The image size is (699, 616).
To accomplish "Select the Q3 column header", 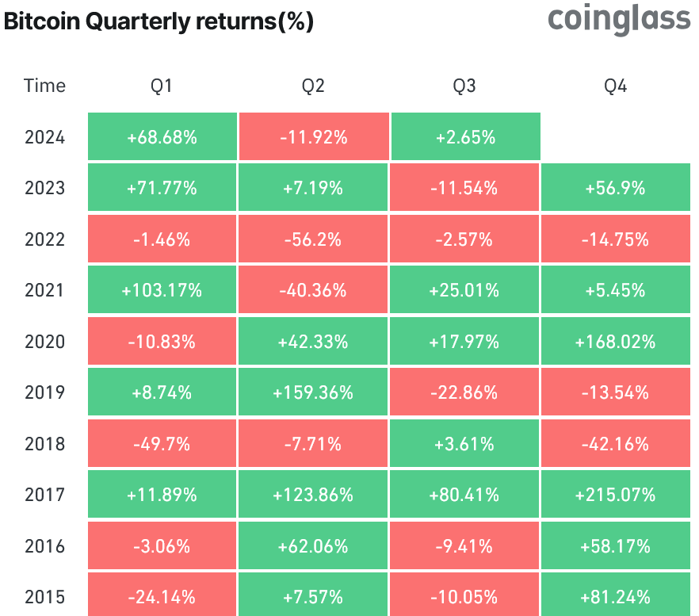I will tap(464, 86).
